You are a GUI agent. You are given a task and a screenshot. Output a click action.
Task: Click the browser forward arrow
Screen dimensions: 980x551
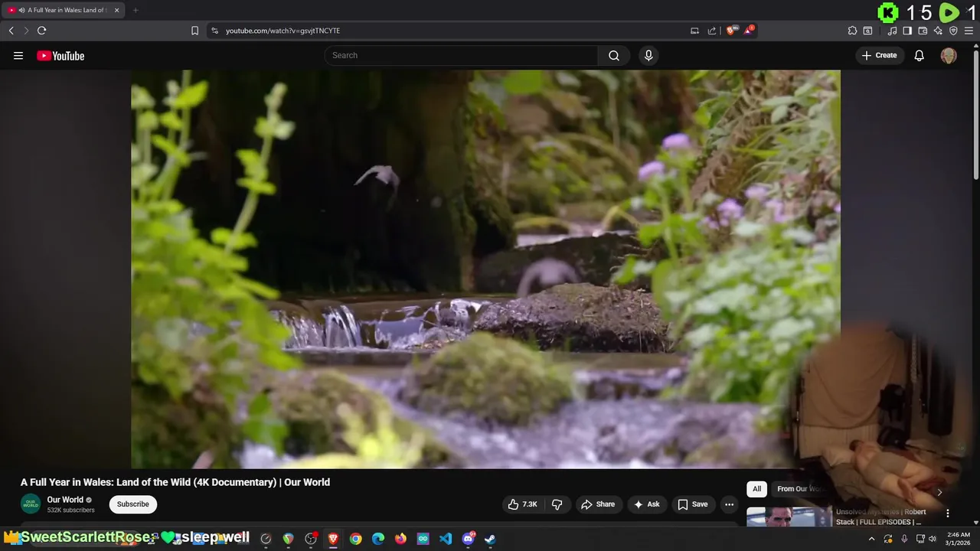(x=25, y=31)
